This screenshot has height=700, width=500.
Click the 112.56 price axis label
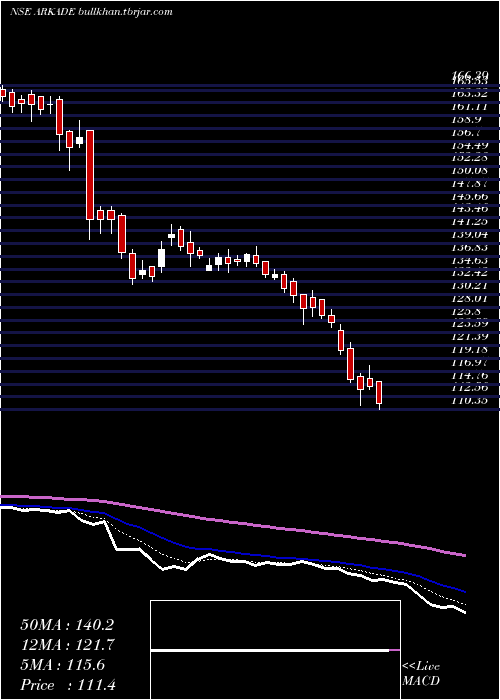click(472, 388)
